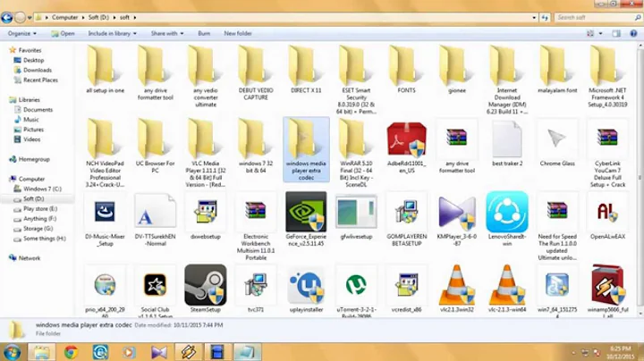Click the Search soft input field
644x361 pixels.
pos(597,18)
